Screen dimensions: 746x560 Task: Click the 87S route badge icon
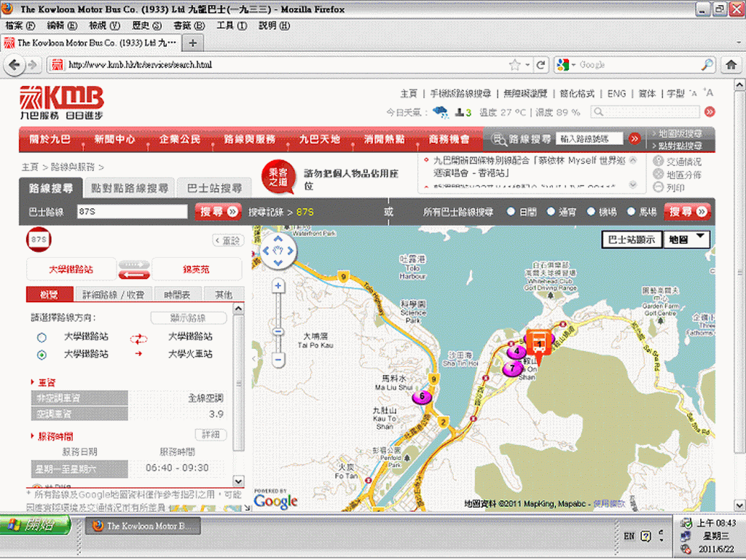[x=39, y=240]
